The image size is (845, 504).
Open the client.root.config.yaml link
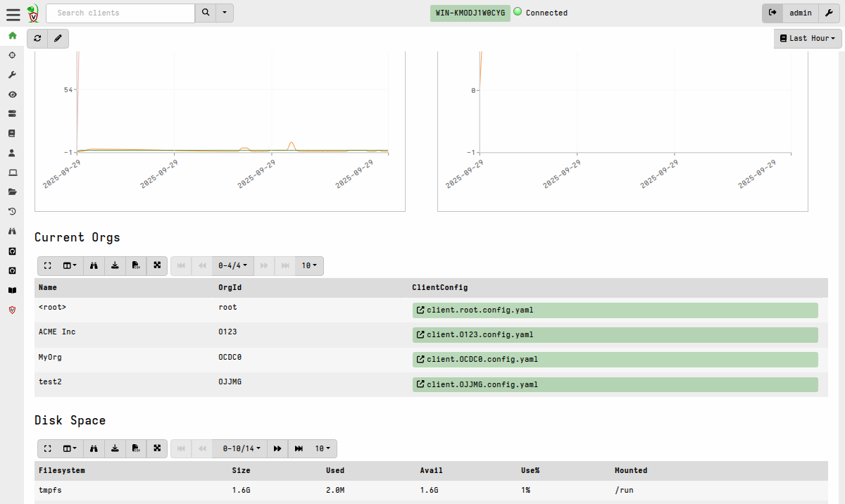(480, 310)
